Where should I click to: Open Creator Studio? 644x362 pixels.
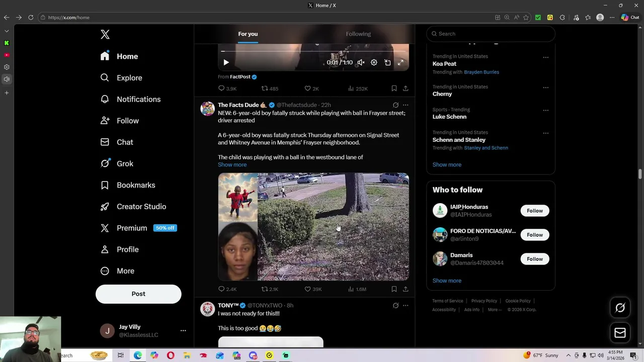[133, 207]
